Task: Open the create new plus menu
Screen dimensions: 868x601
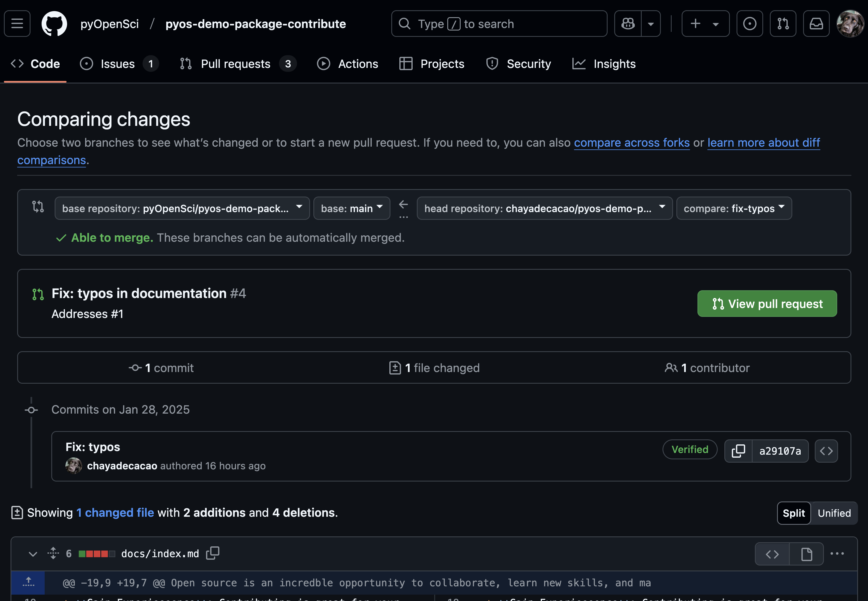Action: click(705, 24)
